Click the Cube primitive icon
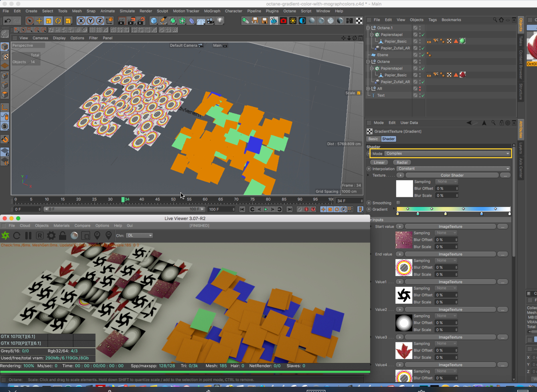The height and width of the screenshot is (392, 537). (154, 21)
